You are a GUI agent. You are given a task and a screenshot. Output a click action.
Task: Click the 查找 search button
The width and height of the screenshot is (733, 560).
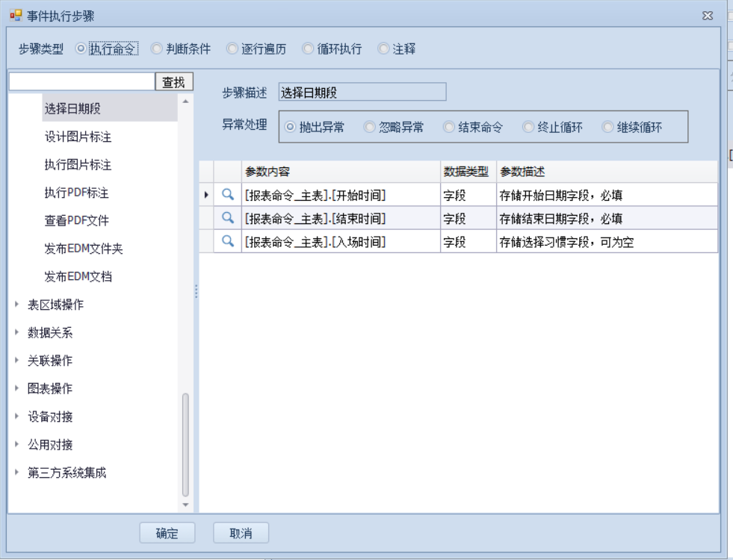tap(173, 82)
